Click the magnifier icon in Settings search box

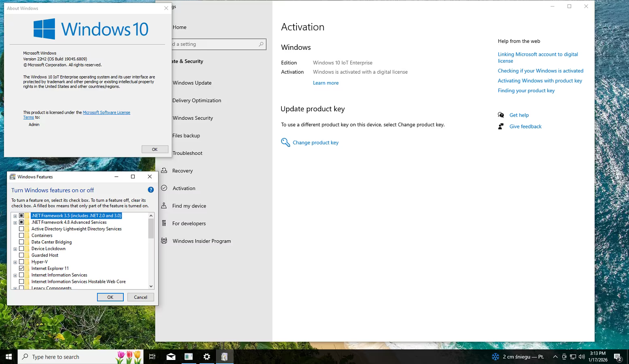pos(261,44)
